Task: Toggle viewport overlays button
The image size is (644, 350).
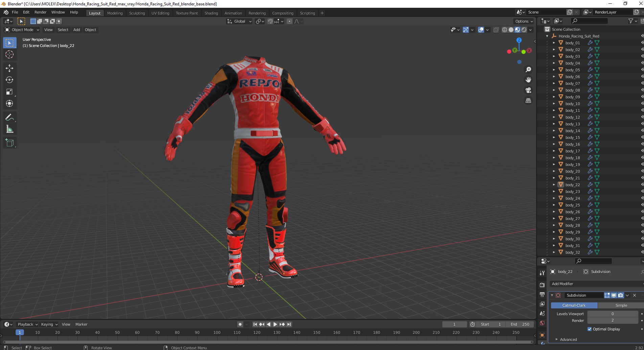Action: [x=481, y=30]
